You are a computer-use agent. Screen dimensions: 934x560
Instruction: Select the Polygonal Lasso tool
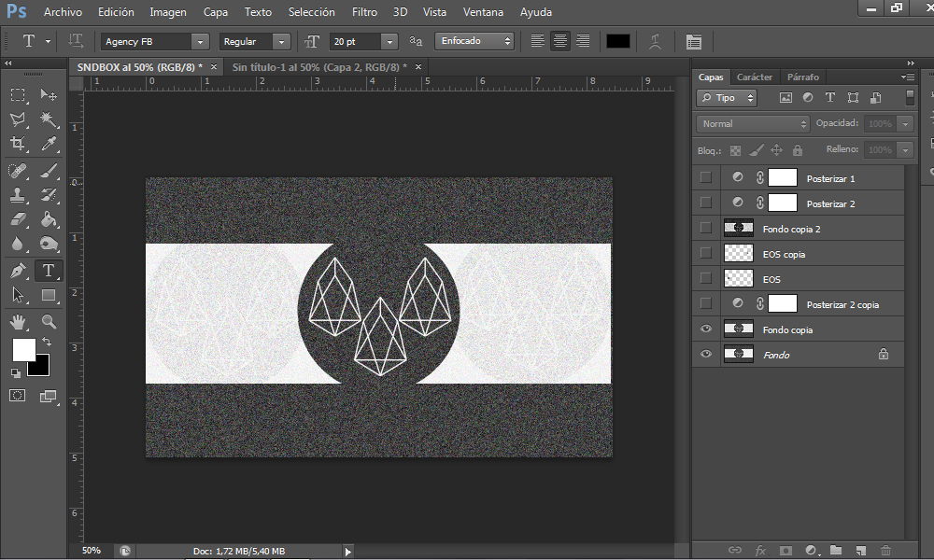click(x=18, y=119)
